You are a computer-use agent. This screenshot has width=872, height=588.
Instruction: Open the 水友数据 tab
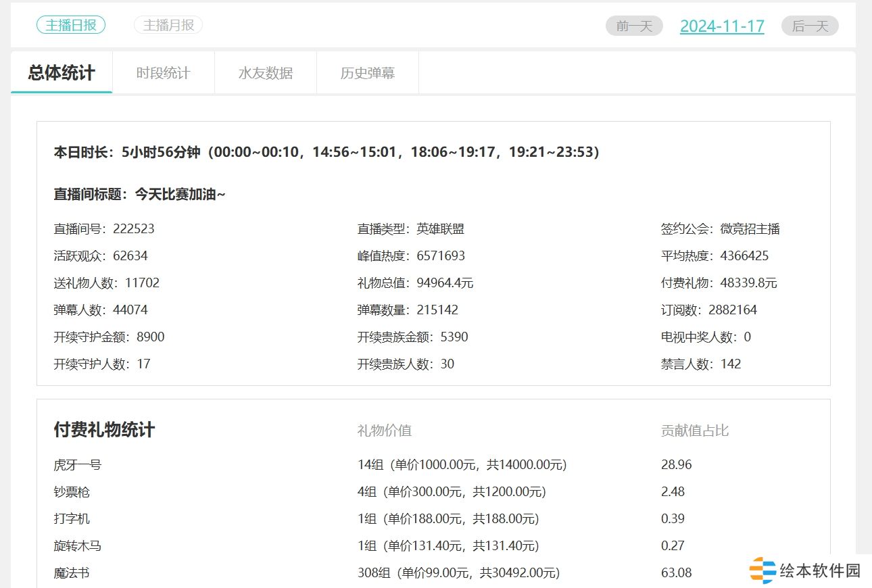tap(266, 73)
